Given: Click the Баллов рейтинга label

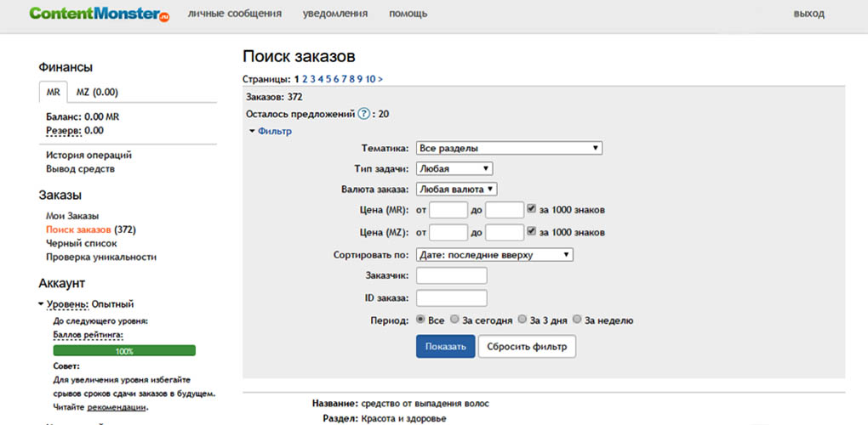Looking at the screenshot, I should [x=88, y=334].
